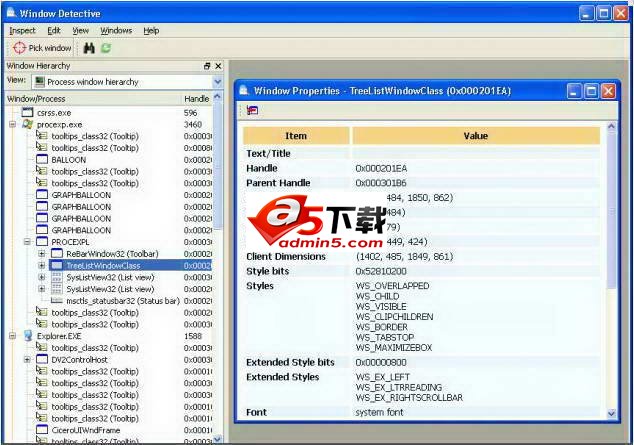Expand the ReBarWindow32 (Toolbar) node

click(41, 254)
